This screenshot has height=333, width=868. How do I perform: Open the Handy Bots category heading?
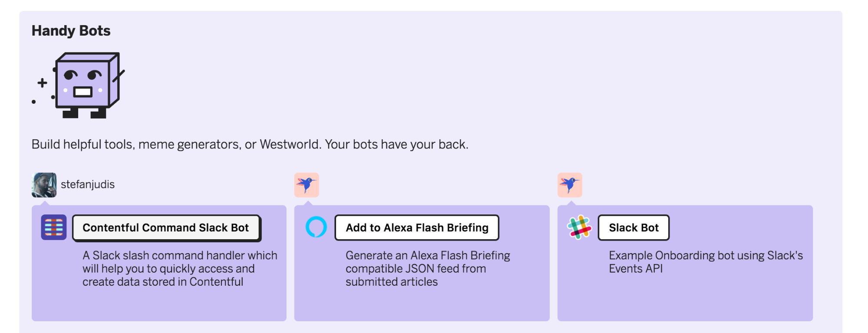point(71,31)
